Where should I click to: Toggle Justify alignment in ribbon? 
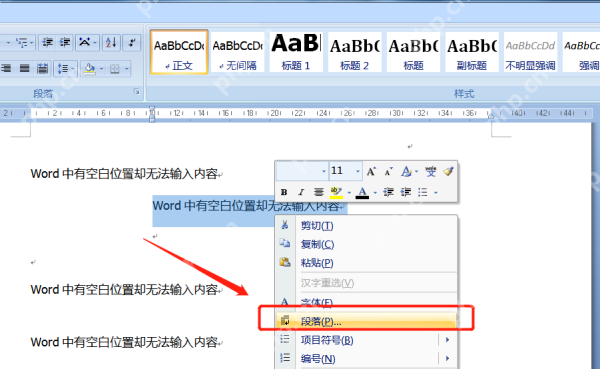tap(24, 69)
